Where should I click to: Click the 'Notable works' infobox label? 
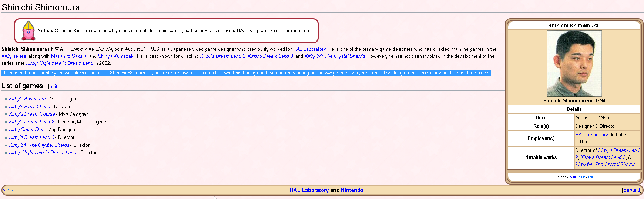click(541, 157)
